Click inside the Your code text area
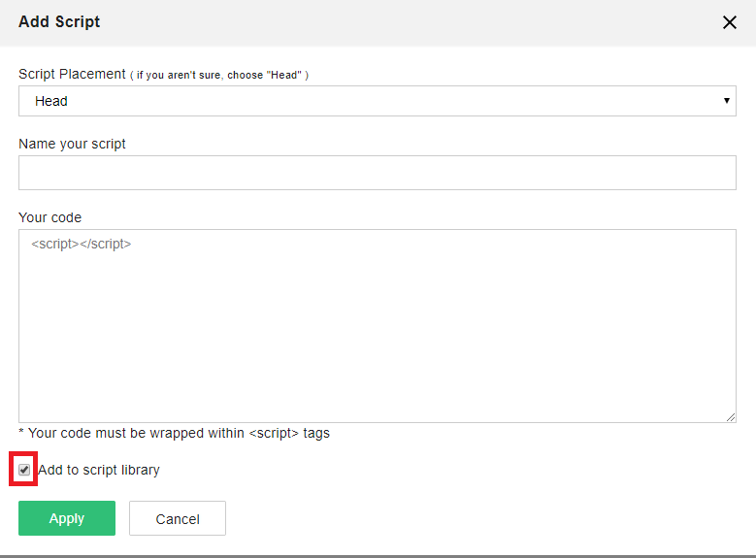Image resolution: width=756 pixels, height=558 pixels. (x=377, y=330)
